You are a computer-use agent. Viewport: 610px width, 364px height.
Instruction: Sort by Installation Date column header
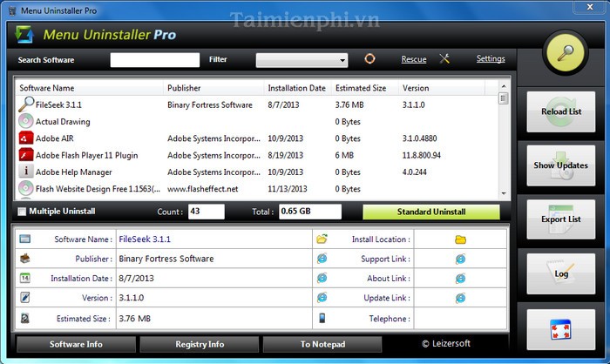[297, 88]
